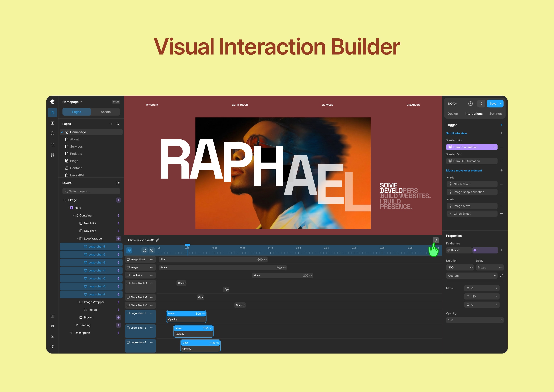Click the timeline zoom-in magnifier icon
The height and width of the screenshot is (392, 554).
(152, 250)
